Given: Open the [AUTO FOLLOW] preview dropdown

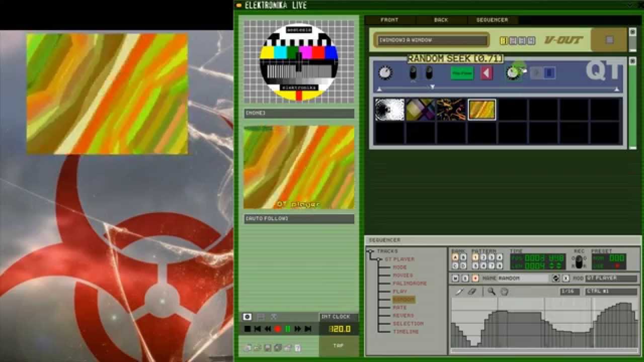Looking at the screenshot, I should point(299,219).
